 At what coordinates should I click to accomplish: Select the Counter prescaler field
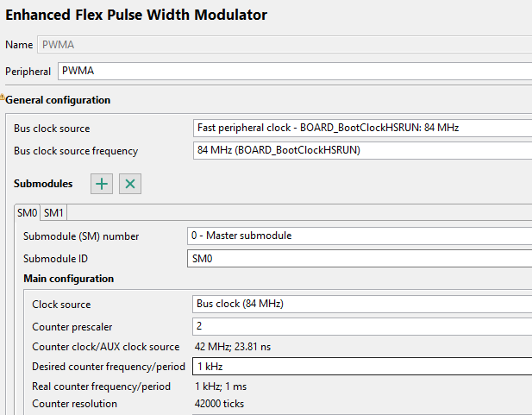point(361,326)
